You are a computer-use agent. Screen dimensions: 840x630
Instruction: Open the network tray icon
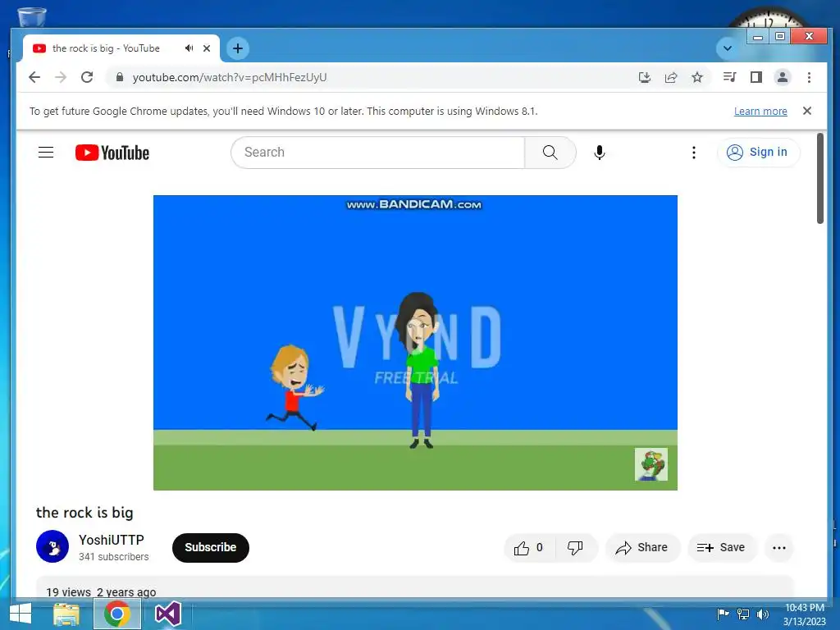click(x=743, y=614)
